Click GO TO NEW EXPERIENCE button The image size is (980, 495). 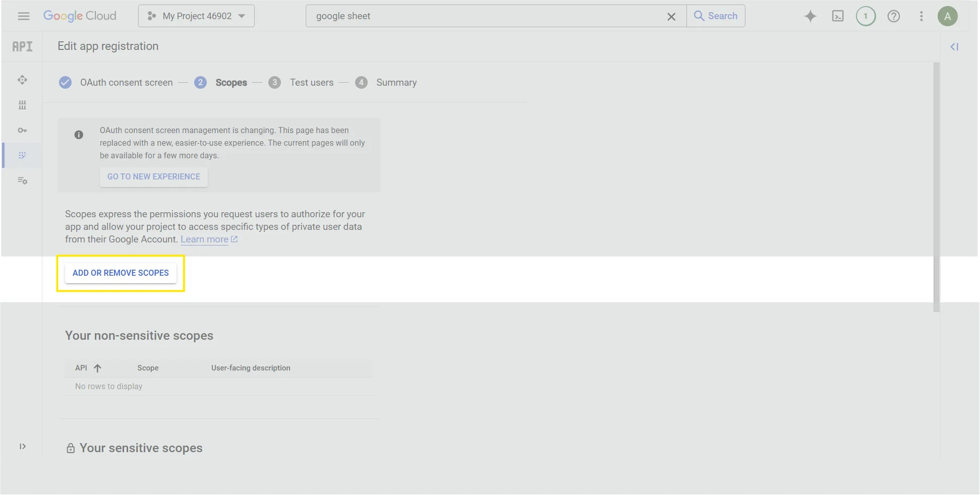[154, 176]
